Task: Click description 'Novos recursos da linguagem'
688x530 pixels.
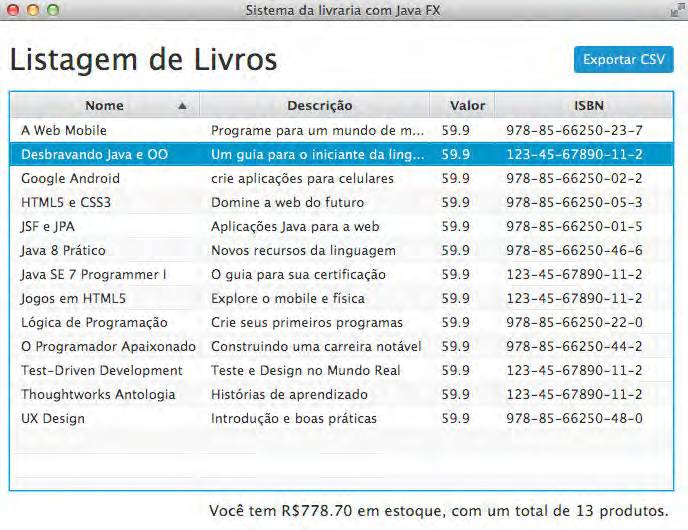Action: [x=303, y=250]
